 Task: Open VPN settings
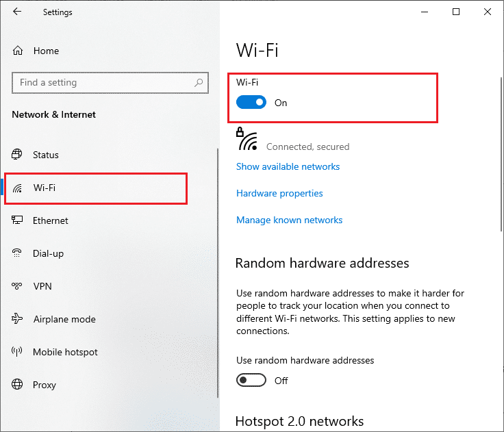coord(110,286)
